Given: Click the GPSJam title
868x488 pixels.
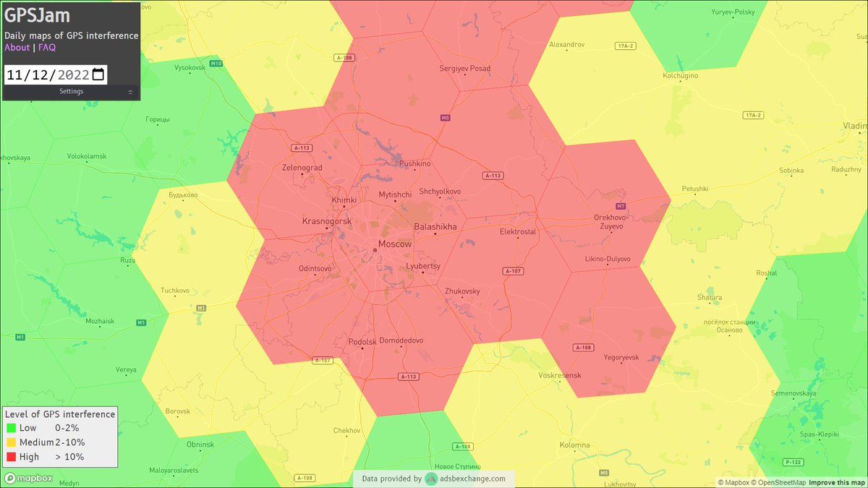Looking at the screenshot, I should coord(38,17).
